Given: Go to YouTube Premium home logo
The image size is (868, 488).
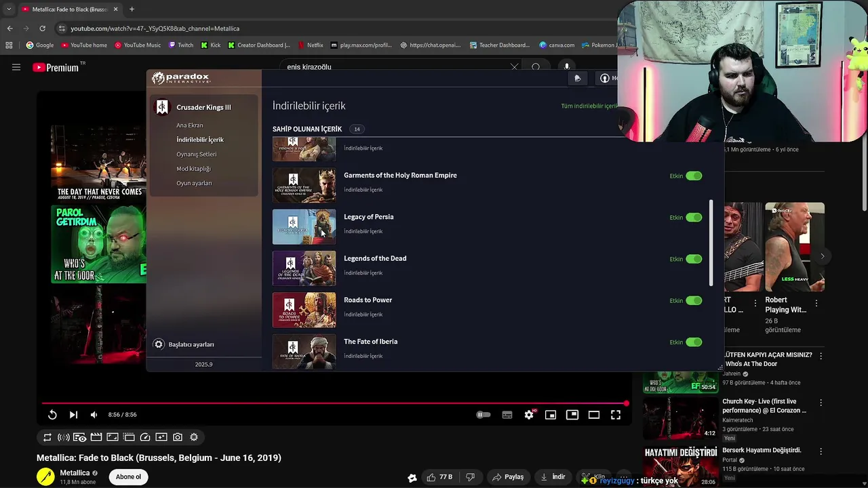Looking at the screenshot, I should point(56,68).
